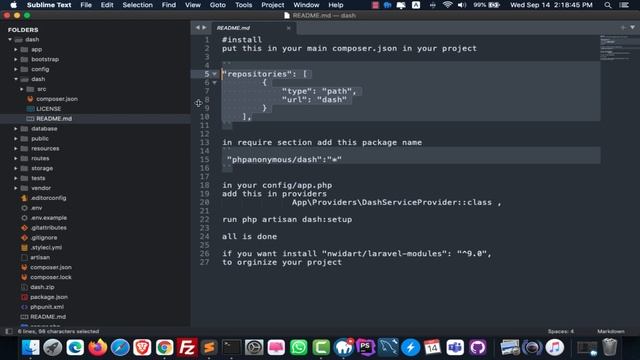Open composer.json inside dash subfolder
Image resolution: width=640 pixels, height=360 pixels.
click(x=57, y=99)
